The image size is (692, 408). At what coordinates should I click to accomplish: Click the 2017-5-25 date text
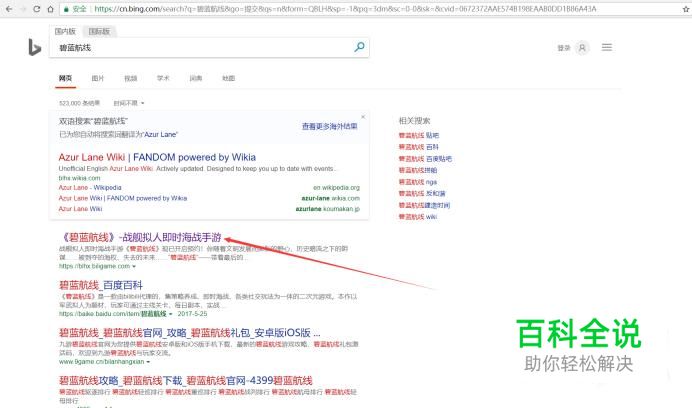192,314
